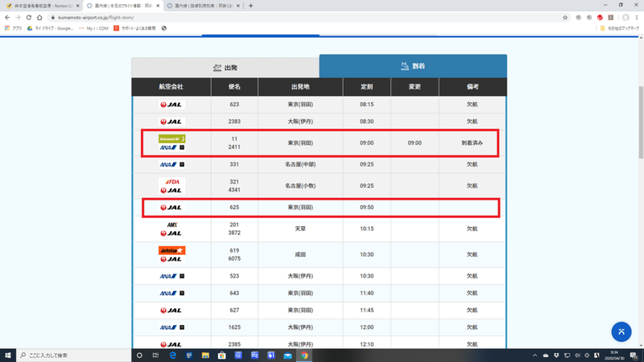Screen dimensions: 644x362
Task: Click the Jetstar logo in flight 619 row
Action: [171, 250]
